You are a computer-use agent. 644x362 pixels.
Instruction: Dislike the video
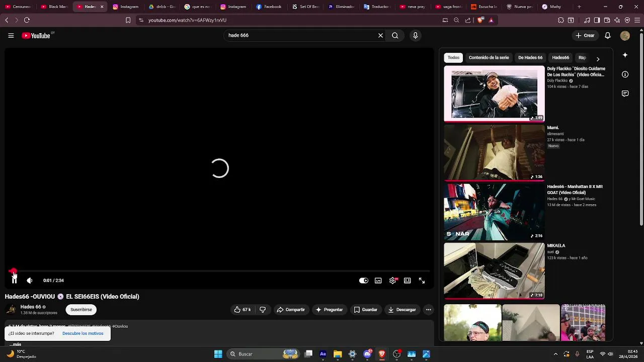[263, 310]
